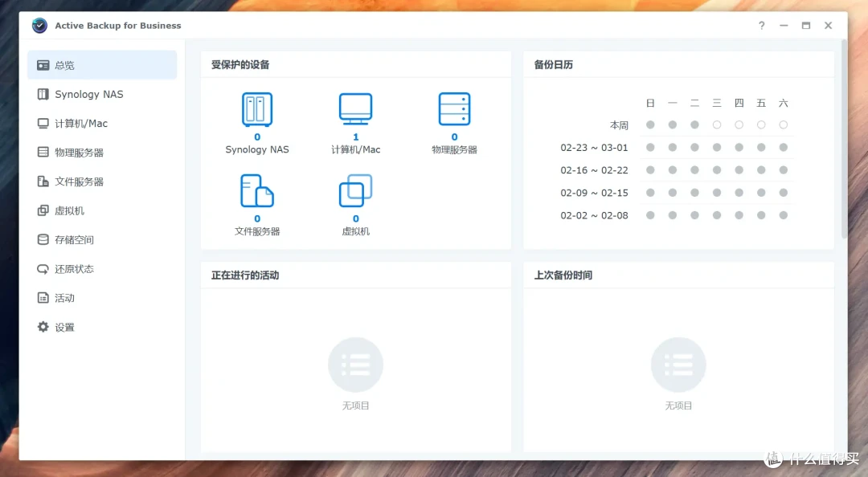Click the vertical scrollbar on window right

click(x=844, y=139)
